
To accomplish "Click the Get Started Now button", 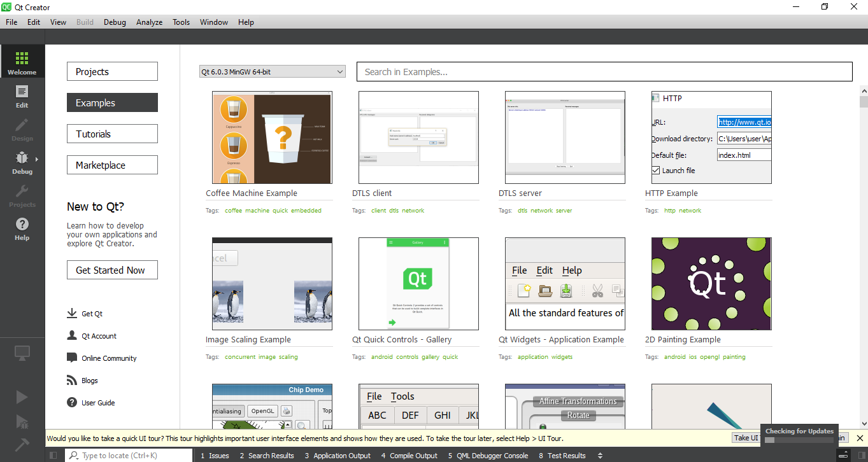I will coord(112,270).
